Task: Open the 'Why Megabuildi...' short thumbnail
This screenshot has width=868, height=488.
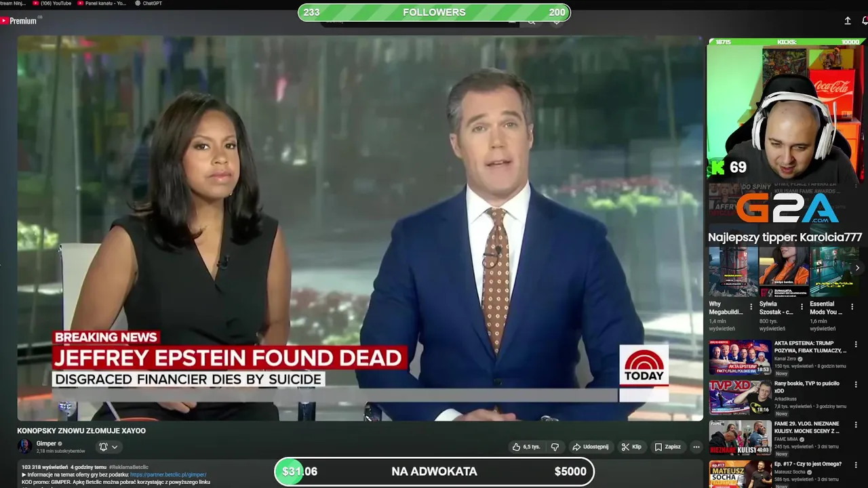Action: tap(733, 272)
